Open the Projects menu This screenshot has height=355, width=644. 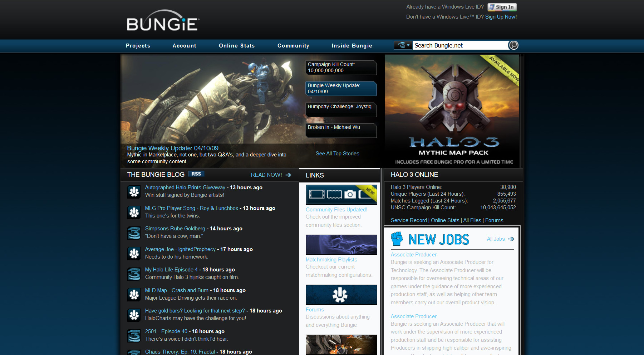pos(138,46)
